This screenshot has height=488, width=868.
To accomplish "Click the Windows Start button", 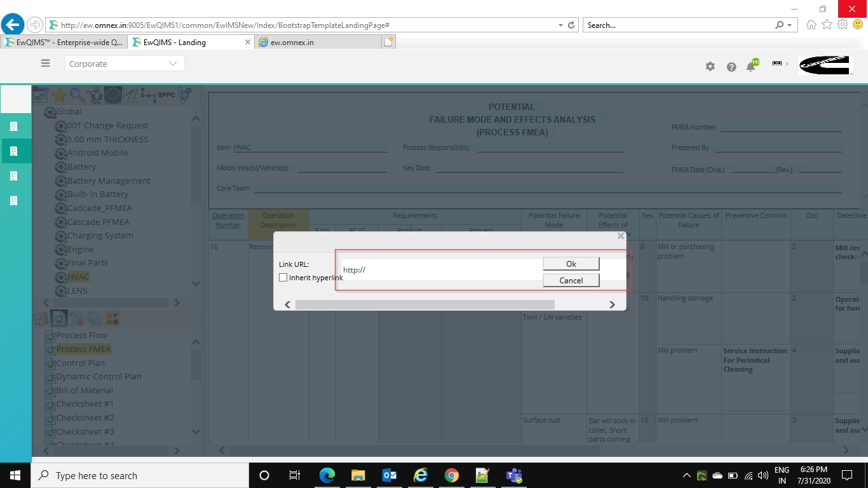I will (x=15, y=475).
